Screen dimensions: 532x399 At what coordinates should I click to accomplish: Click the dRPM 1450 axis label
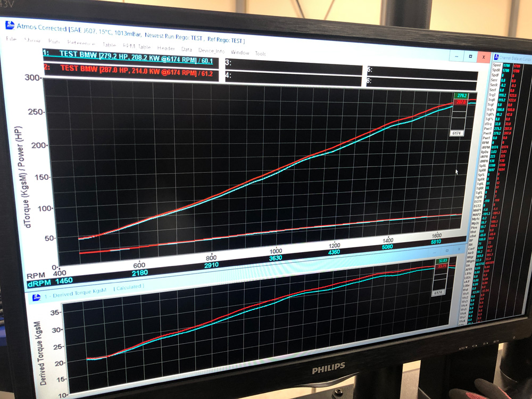coord(50,281)
